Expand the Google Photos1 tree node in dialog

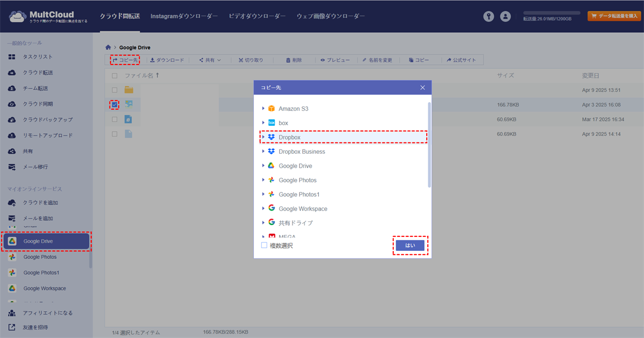[263, 194]
